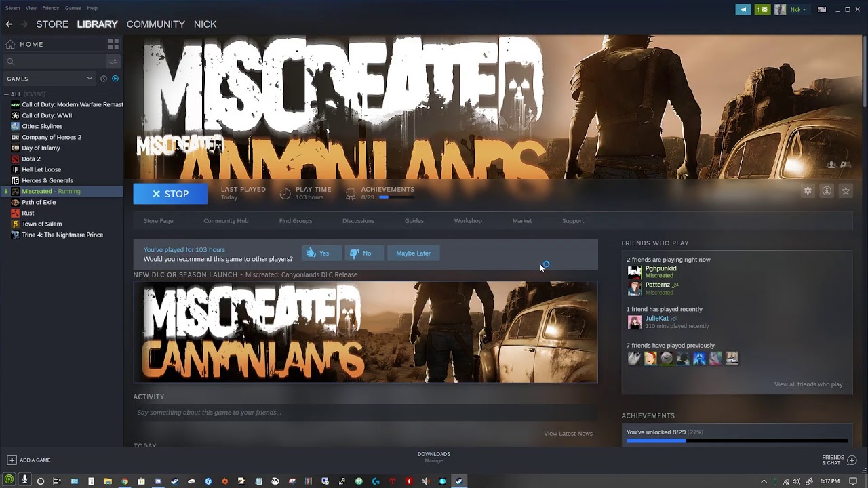Collapse the ALL games category
868x488 pixels.
[x=7, y=94]
